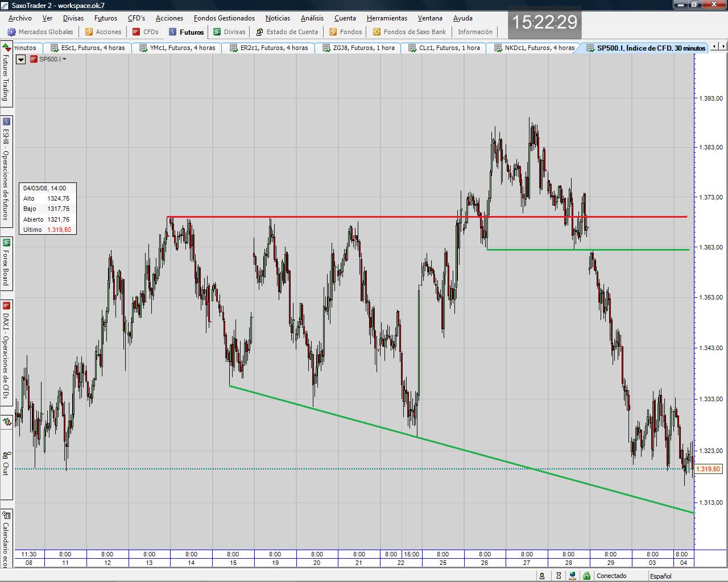
Task: Switch to ESc1, Futuros, 4 horas tab
Action: pyautogui.click(x=88, y=48)
